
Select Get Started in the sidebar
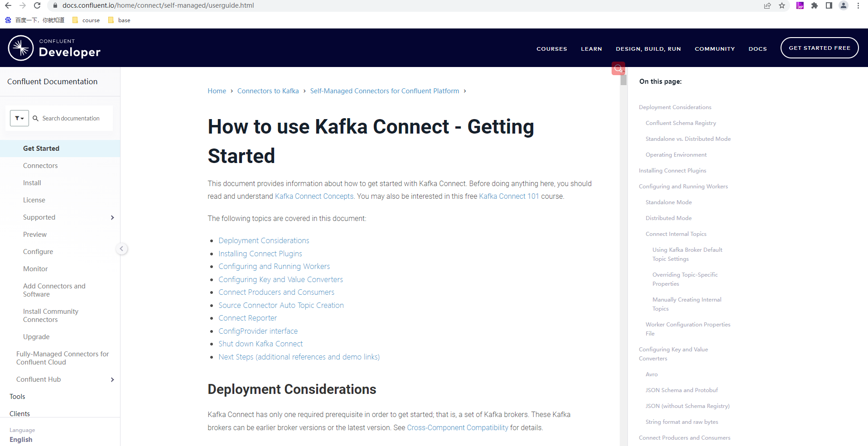point(60,149)
